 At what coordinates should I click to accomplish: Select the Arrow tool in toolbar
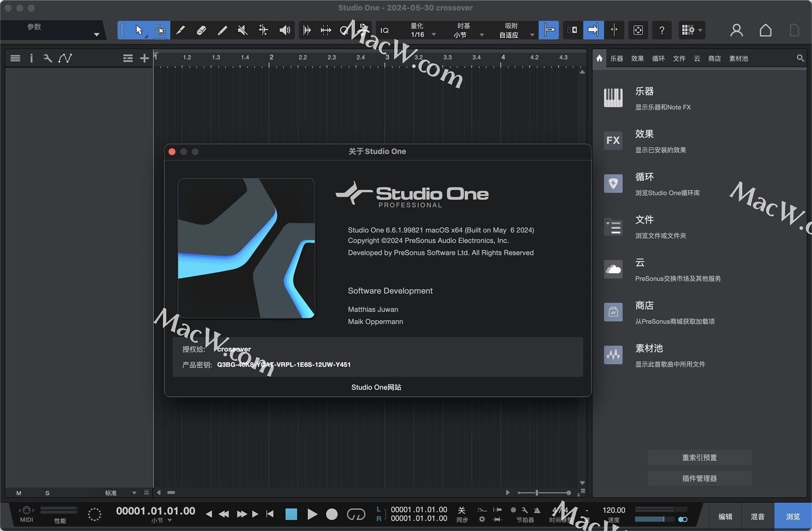point(139,30)
